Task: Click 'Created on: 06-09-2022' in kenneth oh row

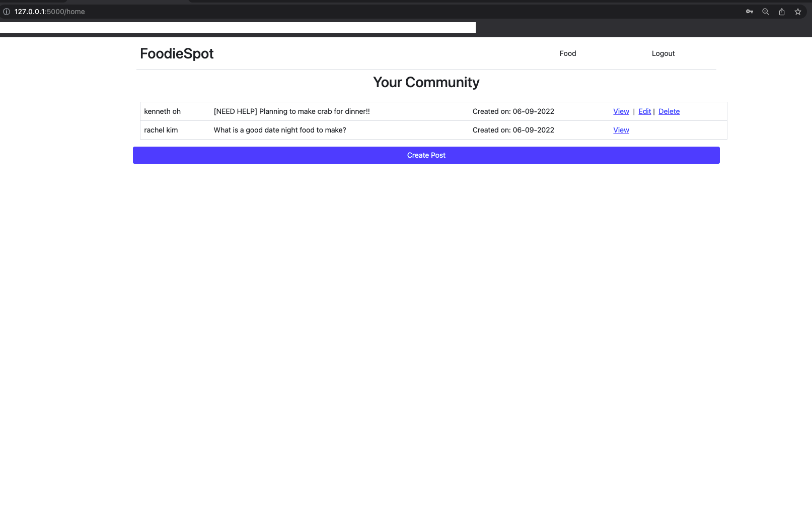Action: tap(513, 111)
